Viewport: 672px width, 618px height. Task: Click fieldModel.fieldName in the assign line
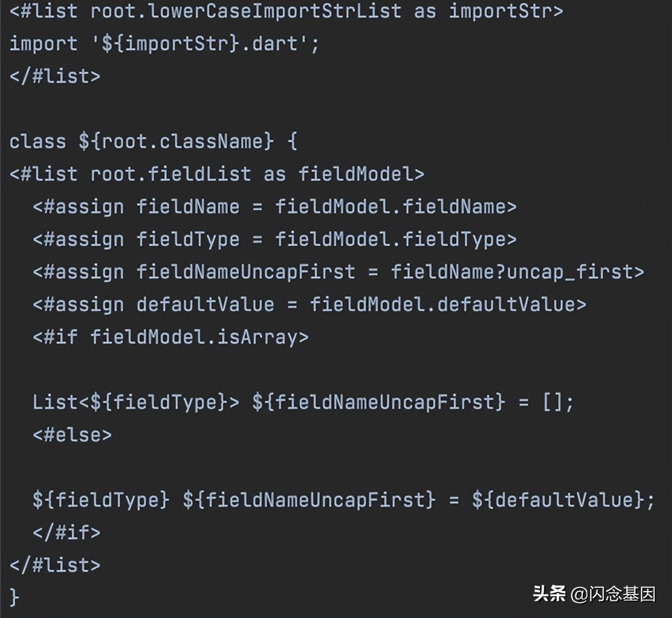click(390, 206)
